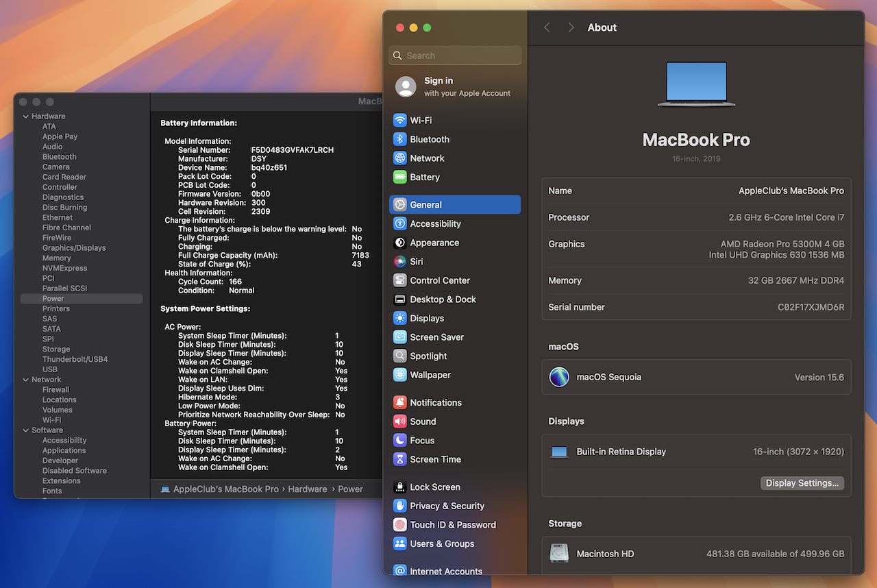Select USB in System Information sidebar
Viewport: 877px width, 588px height.
point(50,369)
